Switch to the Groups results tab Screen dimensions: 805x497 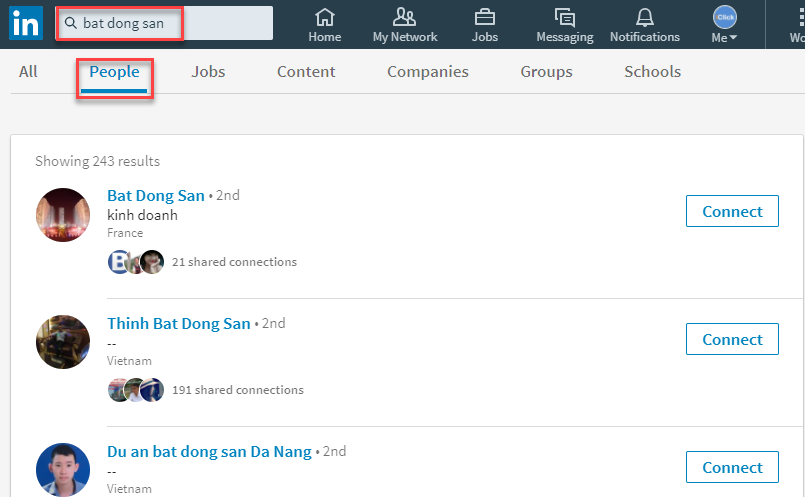(x=546, y=72)
